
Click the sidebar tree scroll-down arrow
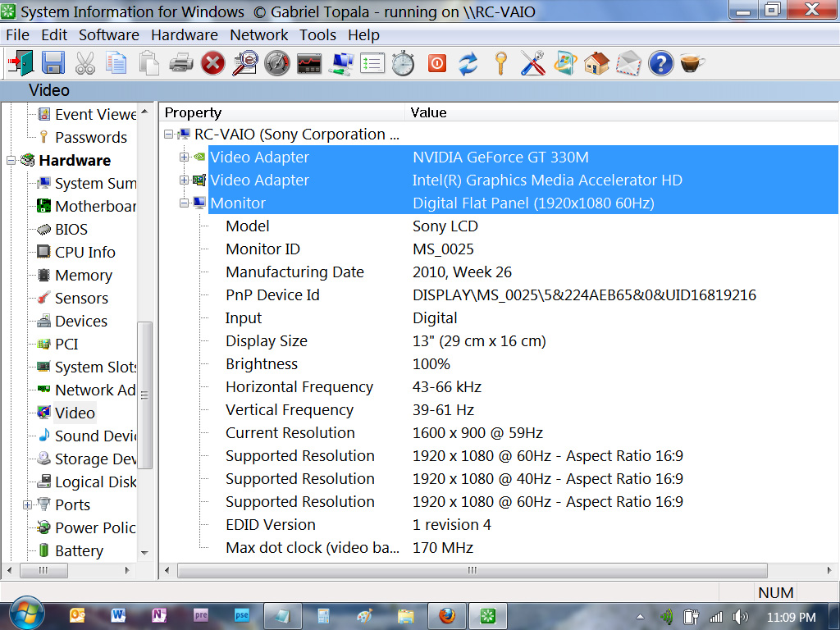click(x=144, y=552)
